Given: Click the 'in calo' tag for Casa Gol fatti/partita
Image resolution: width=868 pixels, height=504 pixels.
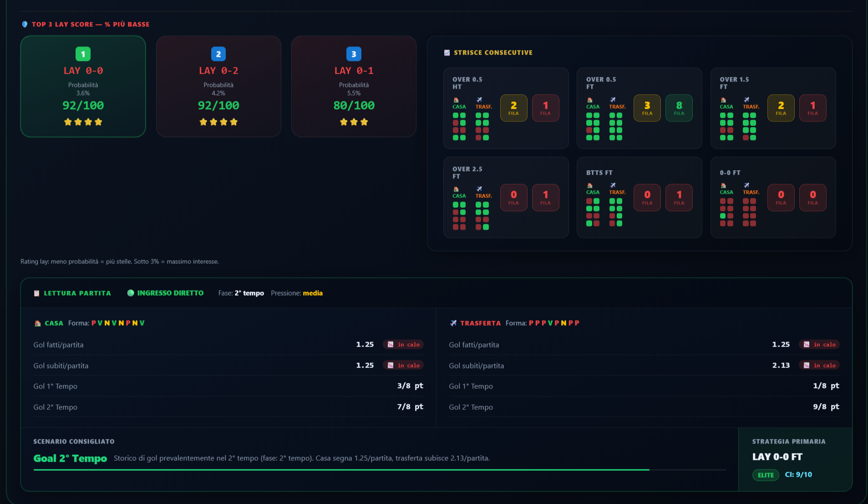Looking at the screenshot, I should coord(403,344).
